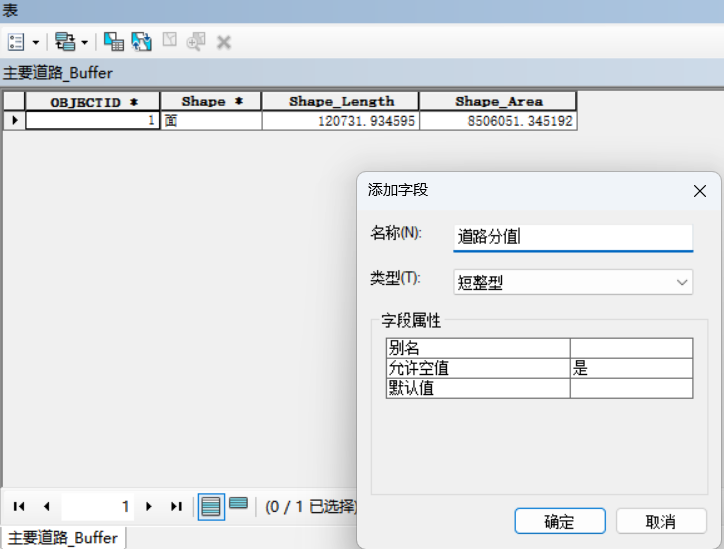Viewport: 724px width, 549px height.
Task: Click the 名称 input field
Action: tap(573, 237)
